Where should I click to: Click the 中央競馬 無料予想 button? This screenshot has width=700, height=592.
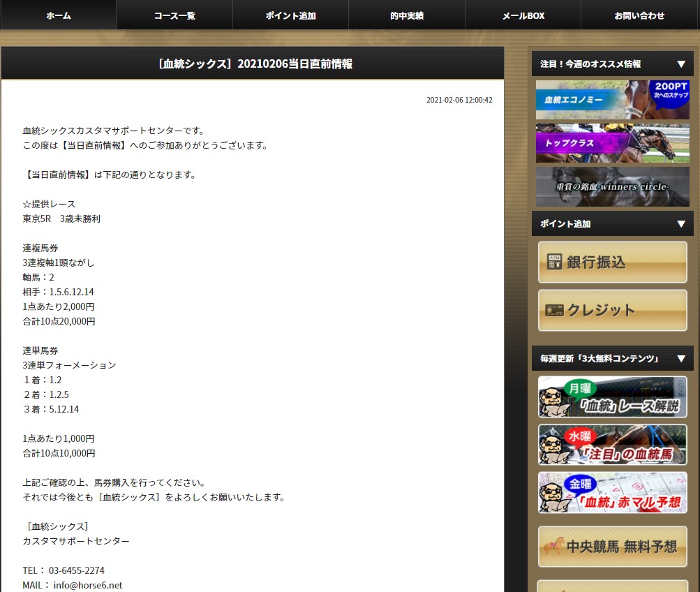point(613,547)
